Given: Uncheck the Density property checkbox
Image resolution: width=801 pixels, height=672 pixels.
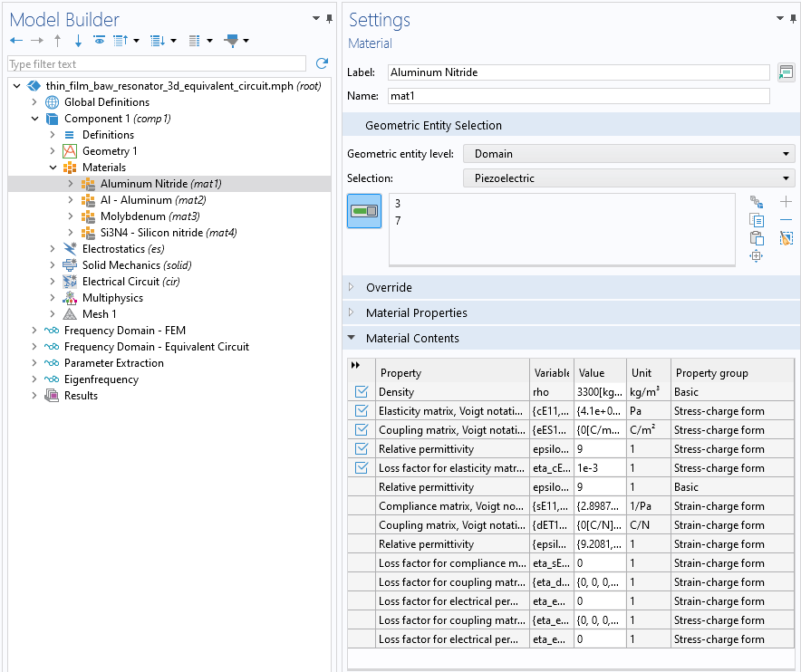Looking at the screenshot, I should click(x=362, y=391).
